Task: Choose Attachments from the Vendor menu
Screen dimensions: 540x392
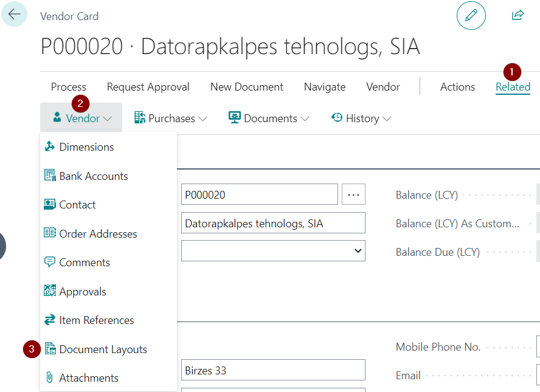Action: pos(108,378)
